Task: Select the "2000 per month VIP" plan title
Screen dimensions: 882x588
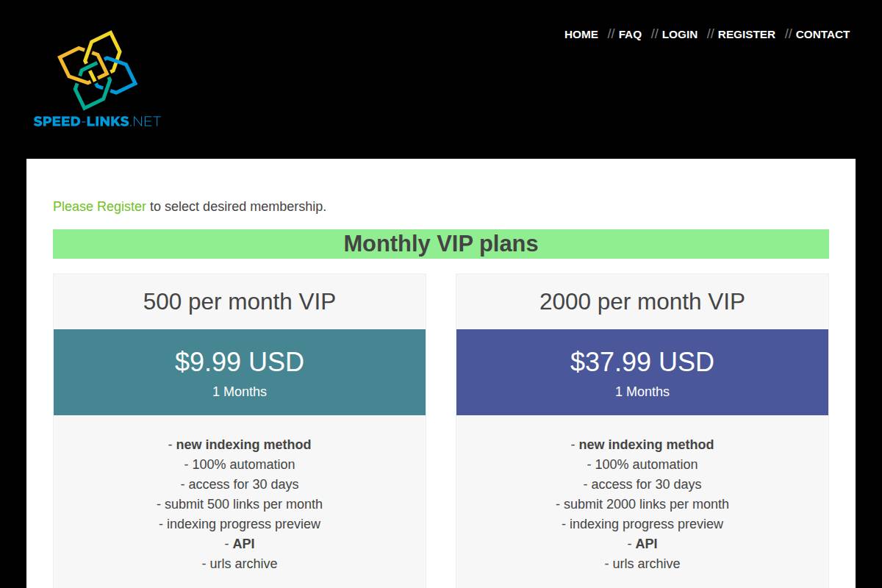Action: (x=642, y=301)
